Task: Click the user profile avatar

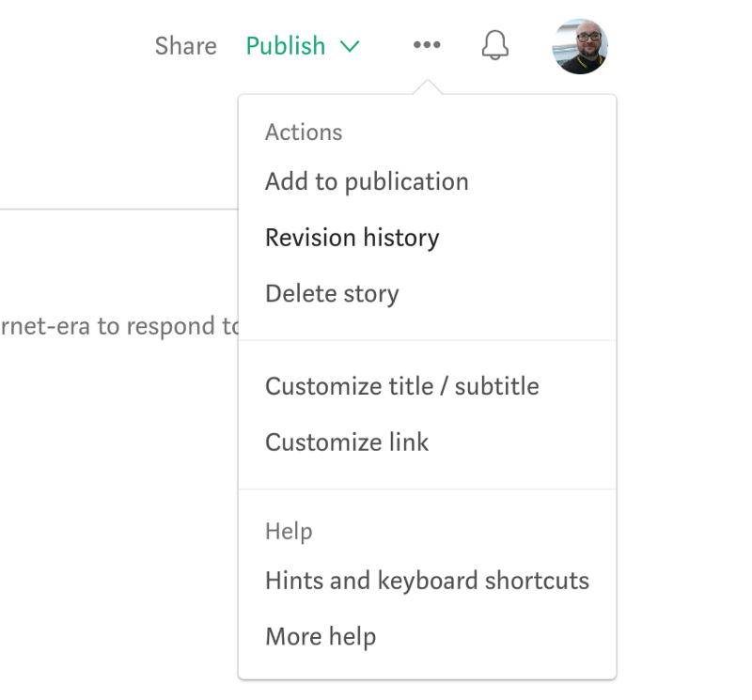Action: click(x=579, y=46)
